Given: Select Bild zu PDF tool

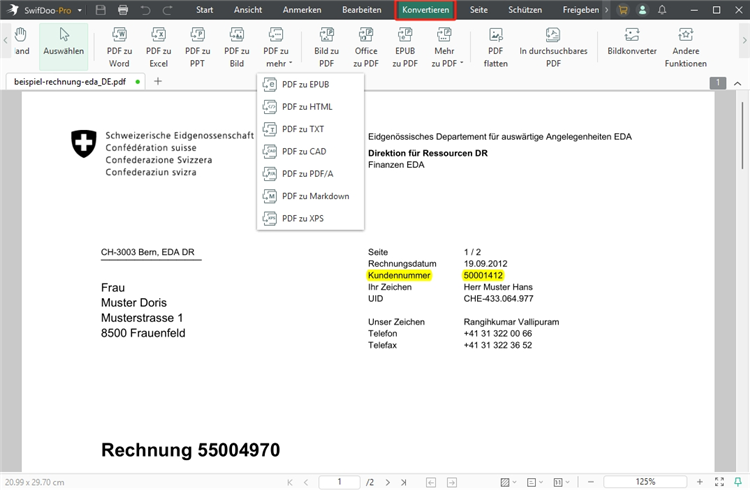Looking at the screenshot, I should pos(327,47).
